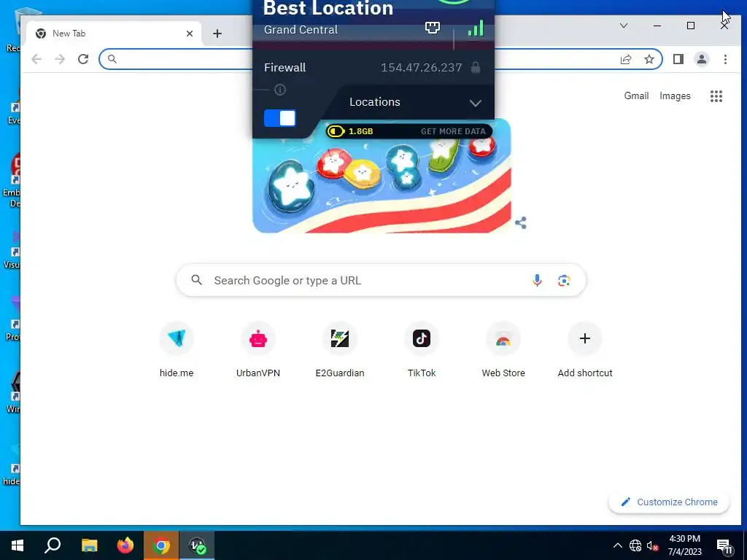Open the Windows notification center
The height and width of the screenshot is (560, 747).
coord(724,546)
